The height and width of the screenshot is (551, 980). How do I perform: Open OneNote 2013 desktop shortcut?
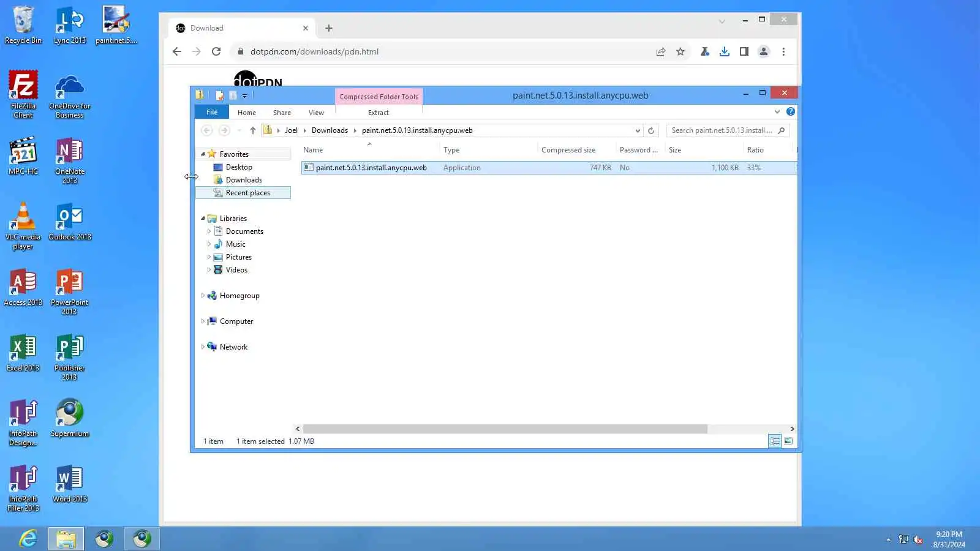point(70,160)
